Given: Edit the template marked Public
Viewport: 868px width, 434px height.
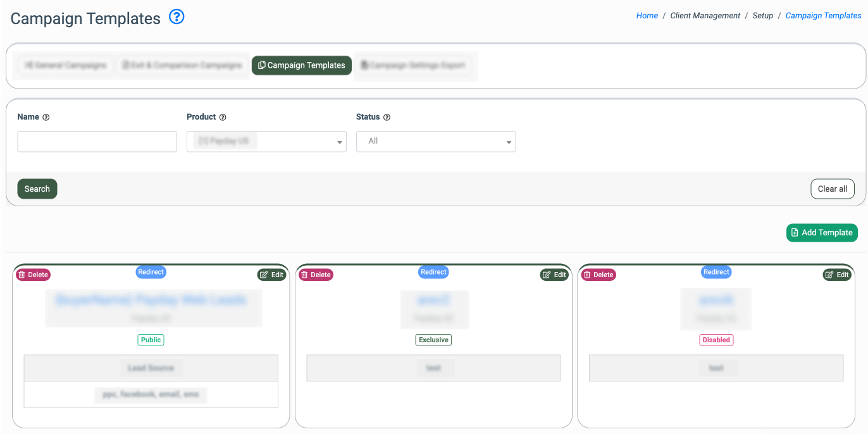Looking at the screenshot, I should (x=271, y=275).
